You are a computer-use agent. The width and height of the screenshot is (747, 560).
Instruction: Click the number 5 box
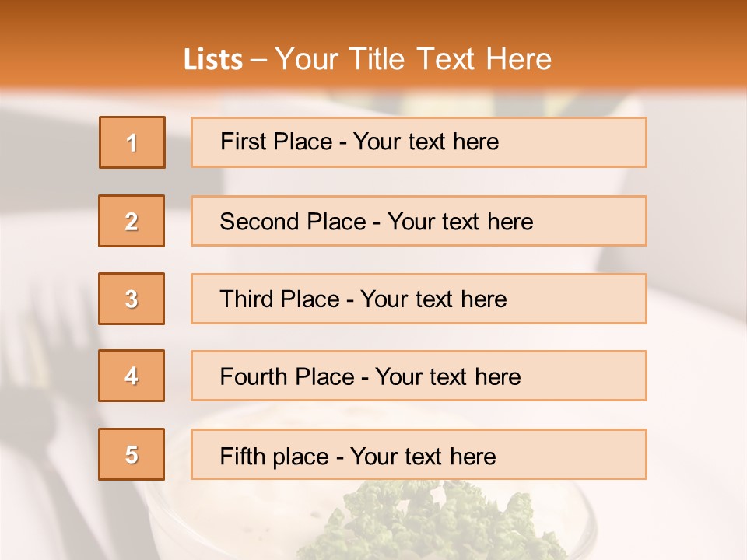pos(132,454)
